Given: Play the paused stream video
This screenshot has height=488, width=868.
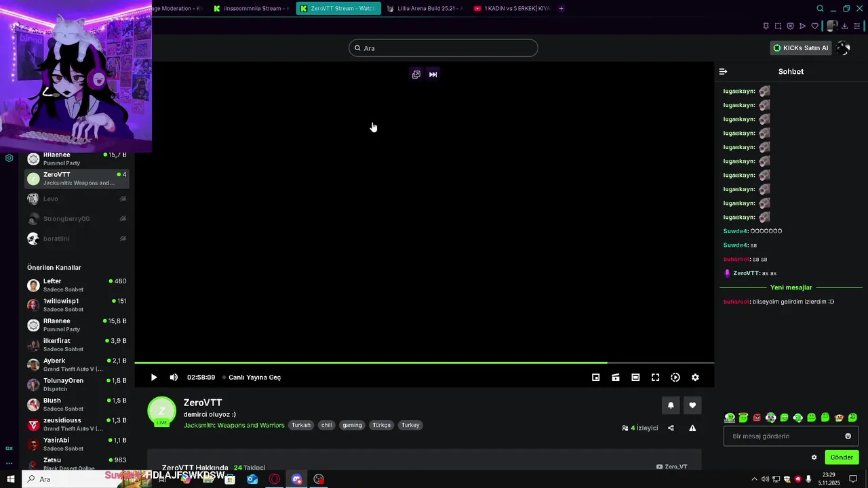Looking at the screenshot, I should tap(154, 378).
